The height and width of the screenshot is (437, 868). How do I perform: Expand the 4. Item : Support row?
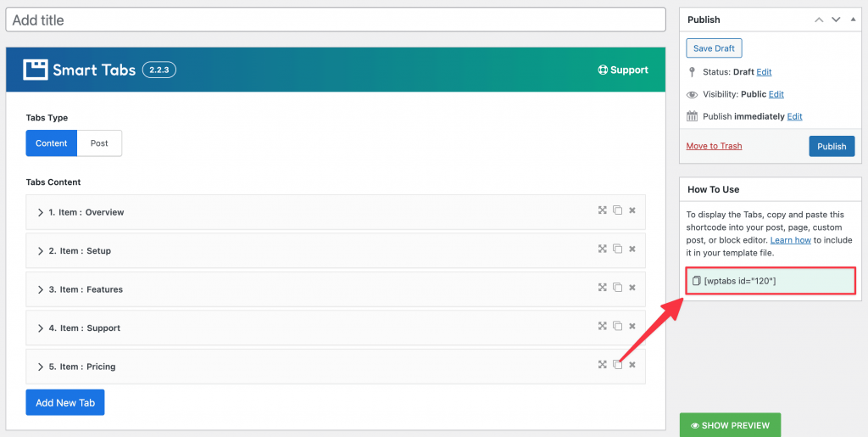336,328
